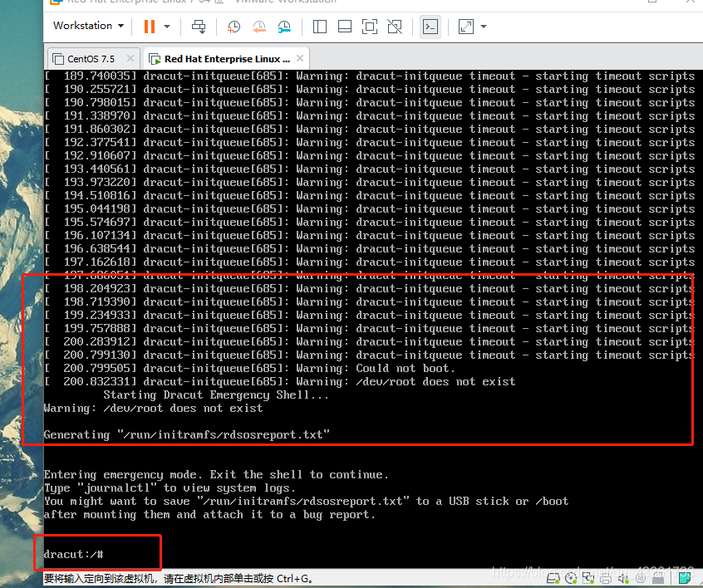Click the dracut shell prompt

[x=73, y=554]
